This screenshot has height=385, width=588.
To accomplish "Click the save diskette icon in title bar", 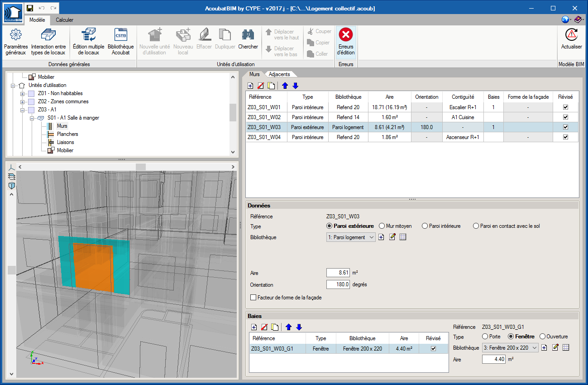I will [30, 8].
